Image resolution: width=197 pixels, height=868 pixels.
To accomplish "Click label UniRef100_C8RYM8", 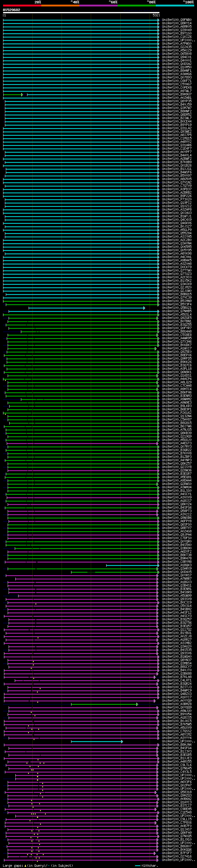I will click(x=176, y=562).
